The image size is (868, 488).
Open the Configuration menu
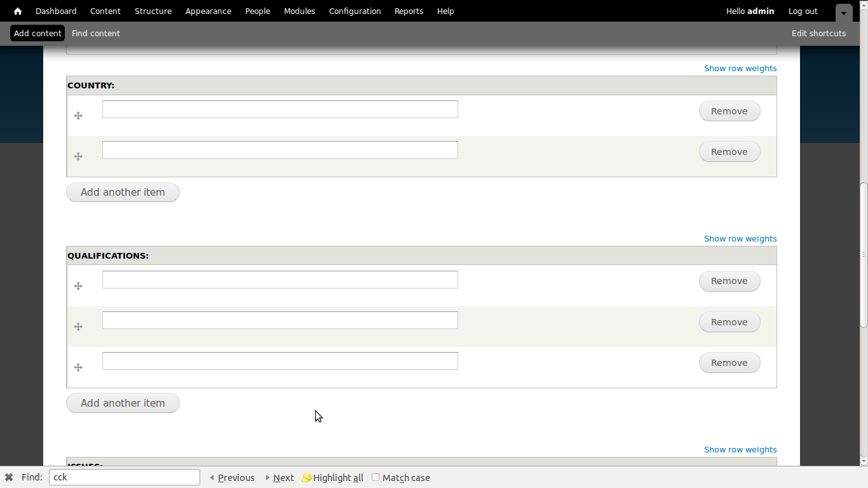355,11
